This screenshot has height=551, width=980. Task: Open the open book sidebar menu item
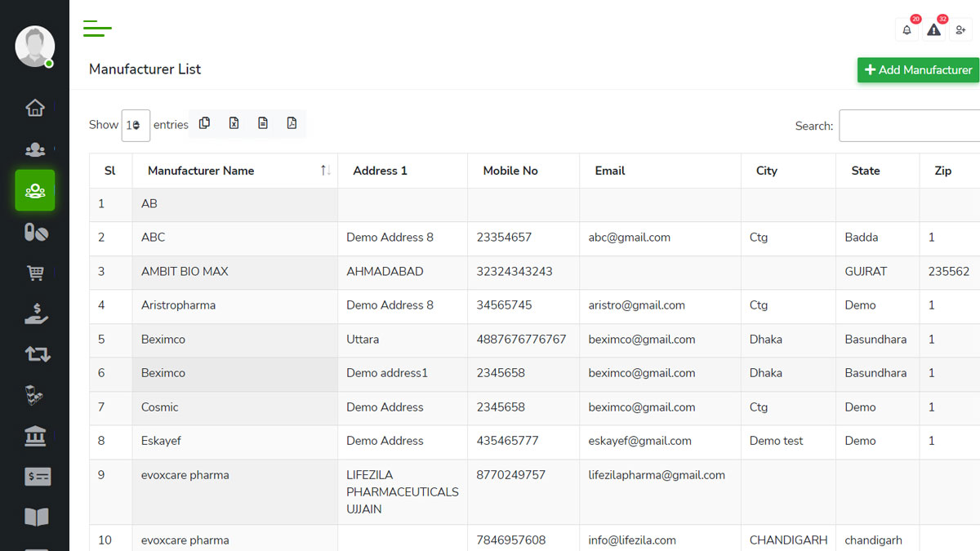pos(35,517)
